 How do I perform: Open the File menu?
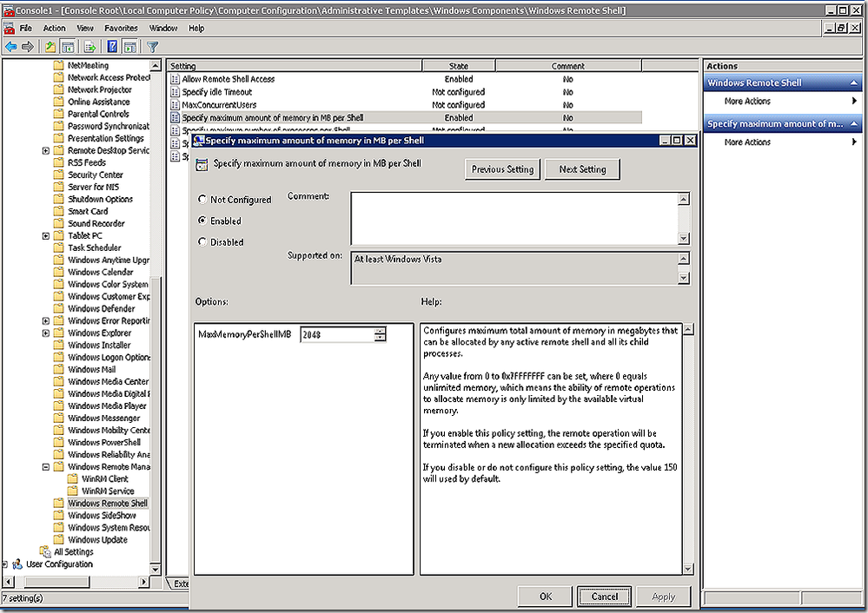[26, 28]
